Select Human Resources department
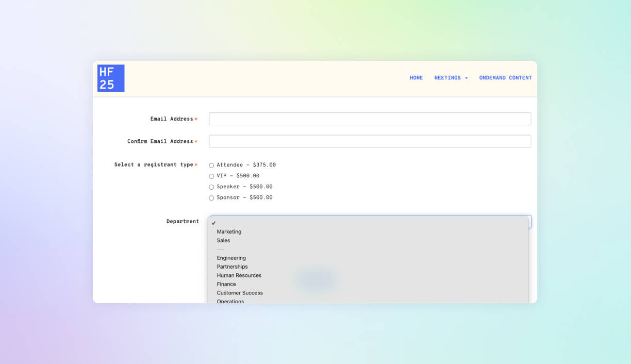The width and height of the screenshot is (631, 364). (x=239, y=275)
